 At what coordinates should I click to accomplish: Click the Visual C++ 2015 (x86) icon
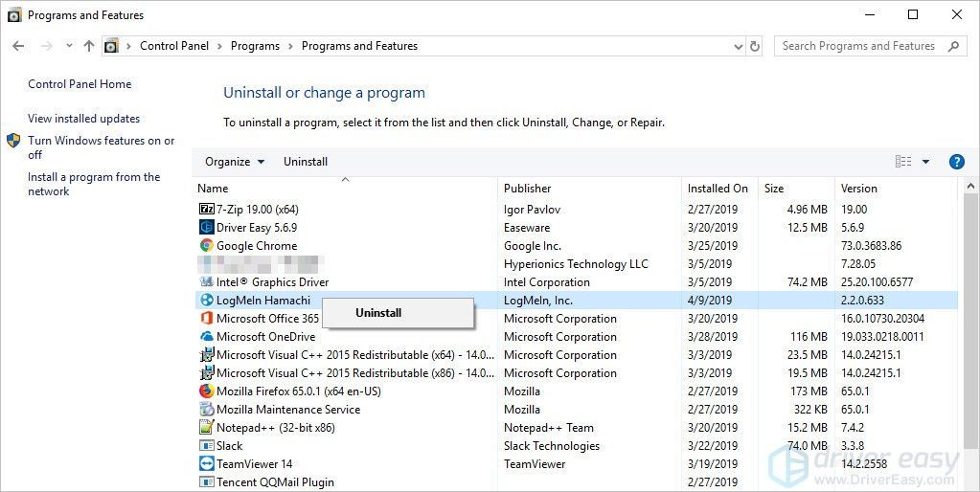pyautogui.click(x=206, y=372)
